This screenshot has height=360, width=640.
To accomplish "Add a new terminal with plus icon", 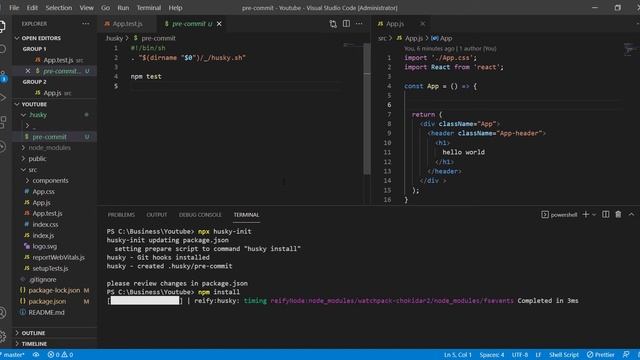I will (x=586, y=214).
